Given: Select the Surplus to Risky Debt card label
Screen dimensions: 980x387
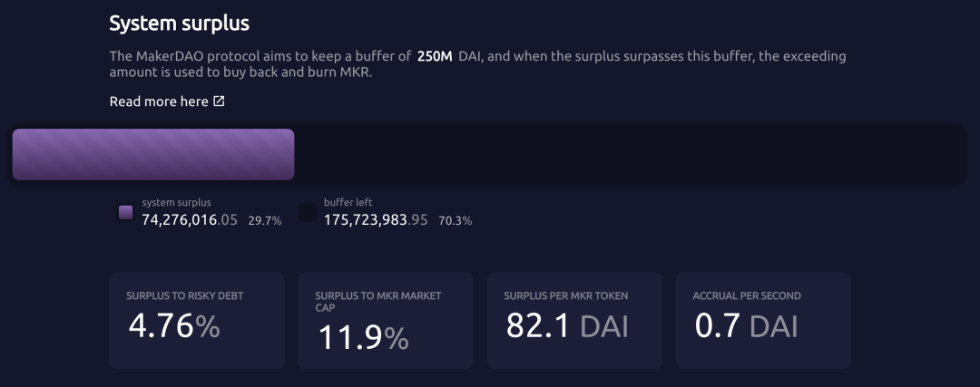Looking at the screenshot, I should 184,295.
